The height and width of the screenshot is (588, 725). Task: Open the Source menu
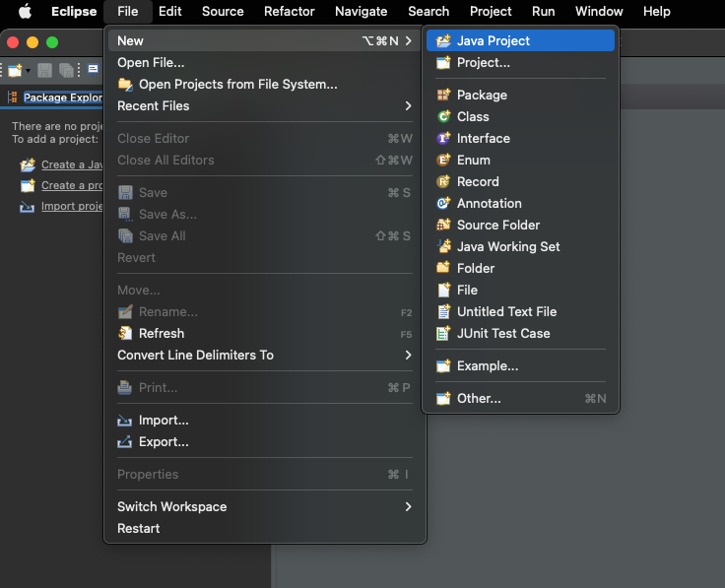click(x=223, y=11)
